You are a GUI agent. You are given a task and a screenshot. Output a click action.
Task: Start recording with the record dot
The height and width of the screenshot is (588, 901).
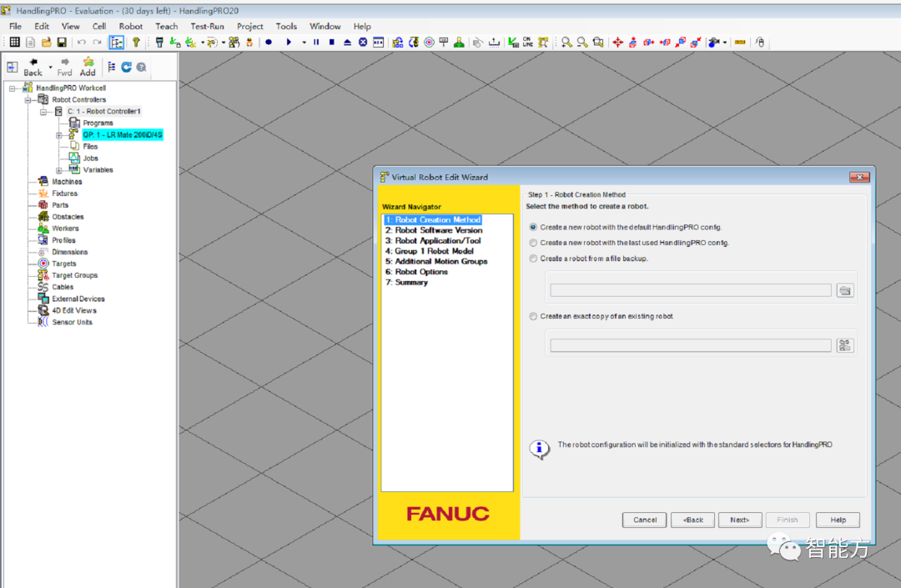coord(269,42)
